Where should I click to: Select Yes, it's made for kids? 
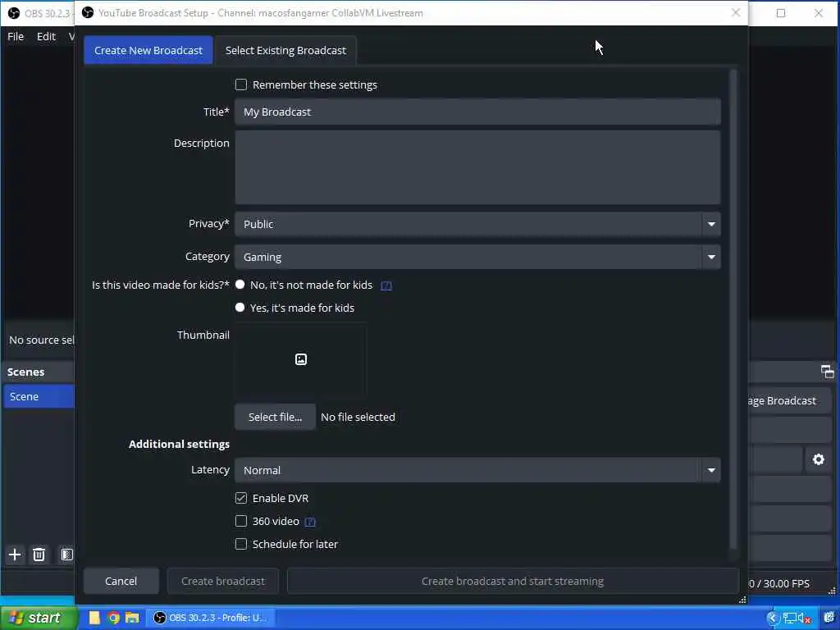(240, 308)
